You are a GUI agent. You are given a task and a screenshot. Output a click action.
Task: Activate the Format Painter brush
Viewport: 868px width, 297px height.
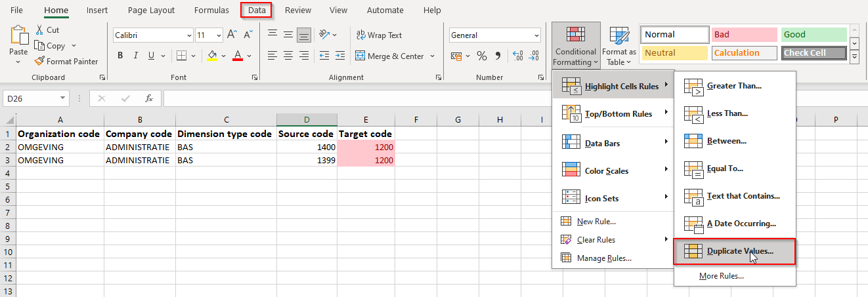[x=66, y=62]
